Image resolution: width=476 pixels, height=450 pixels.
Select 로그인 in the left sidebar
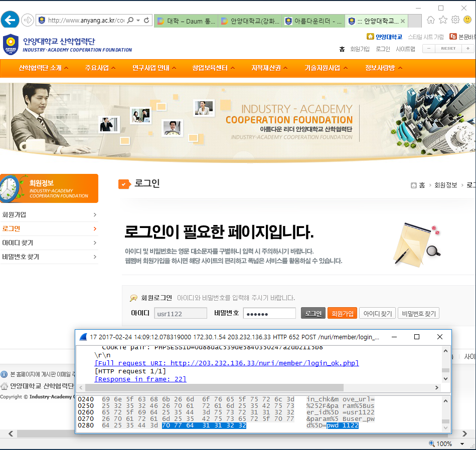pos(49,229)
